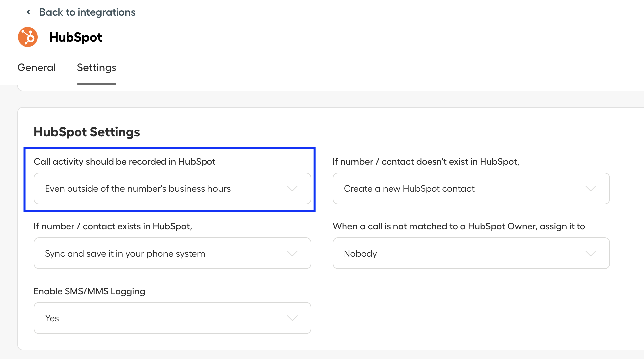The image size is (644, 359).
Task: Open the SMS/MMS Logging Yes dropdown
Action: click(x=172, y=318)
